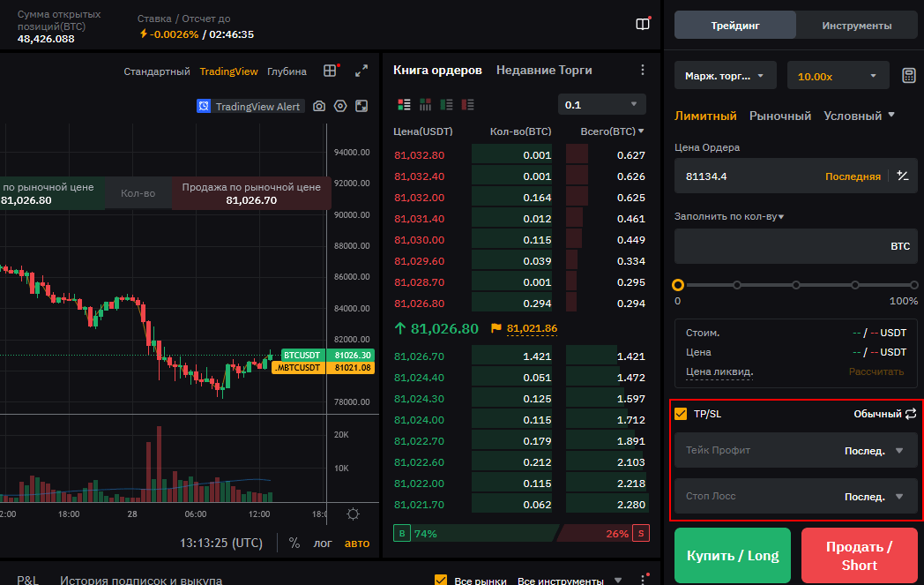Screen dimensions: 924x585
Task: Toggle the 'Все рынки' checkbox
Action: 441,580
